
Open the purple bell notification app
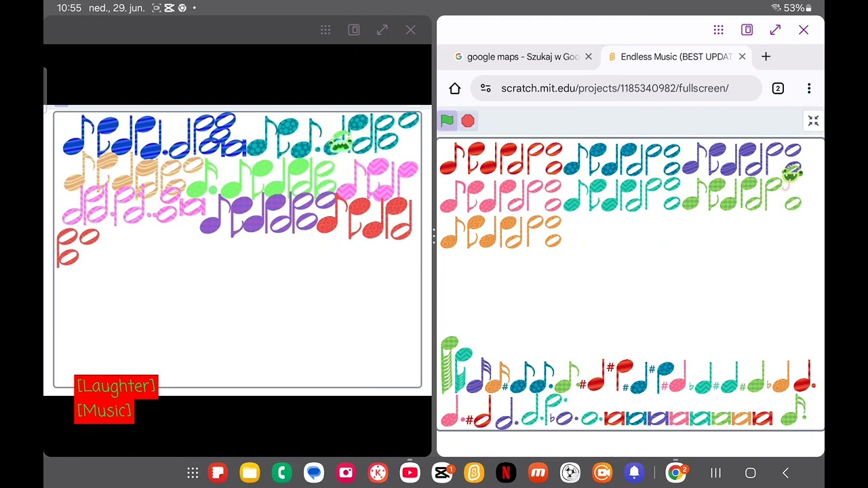tap(634, 473)
